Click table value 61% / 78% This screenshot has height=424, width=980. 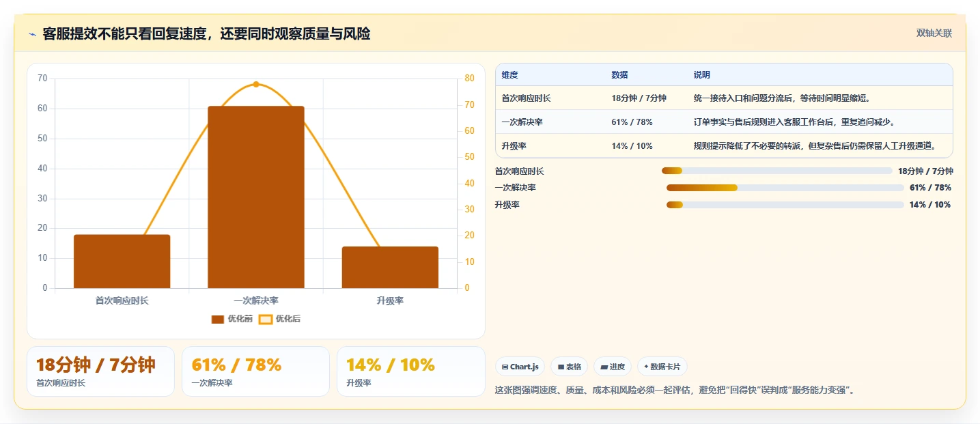(632, 122)
